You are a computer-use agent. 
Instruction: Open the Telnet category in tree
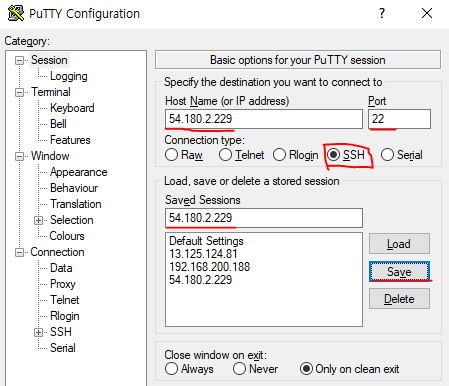[x=65, y=300]
